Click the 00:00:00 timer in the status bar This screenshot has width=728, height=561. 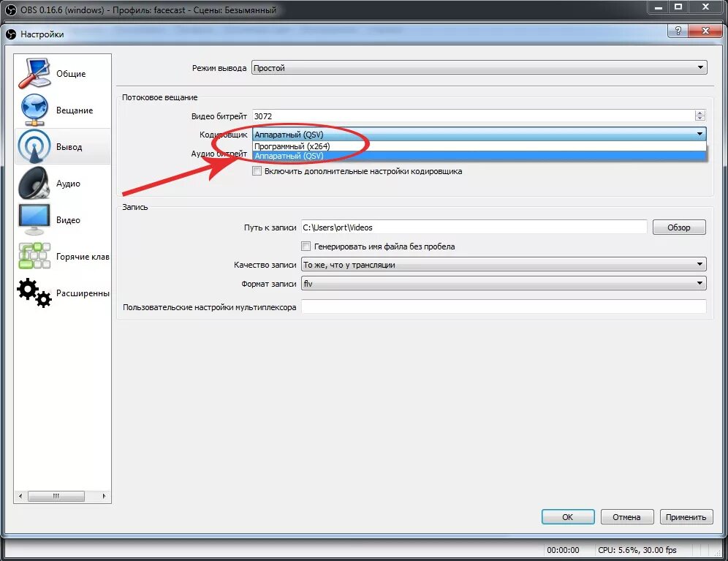click(563, 550)
